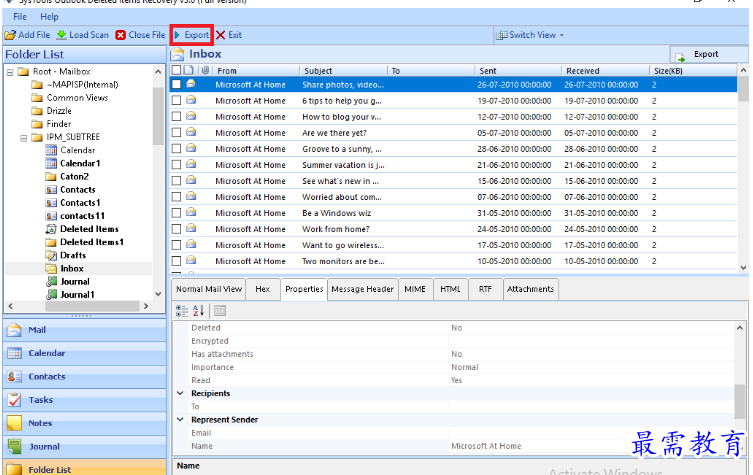Click the properties pane vertical scrollbar thumb

pyautogui.click(x=740, y=401)
